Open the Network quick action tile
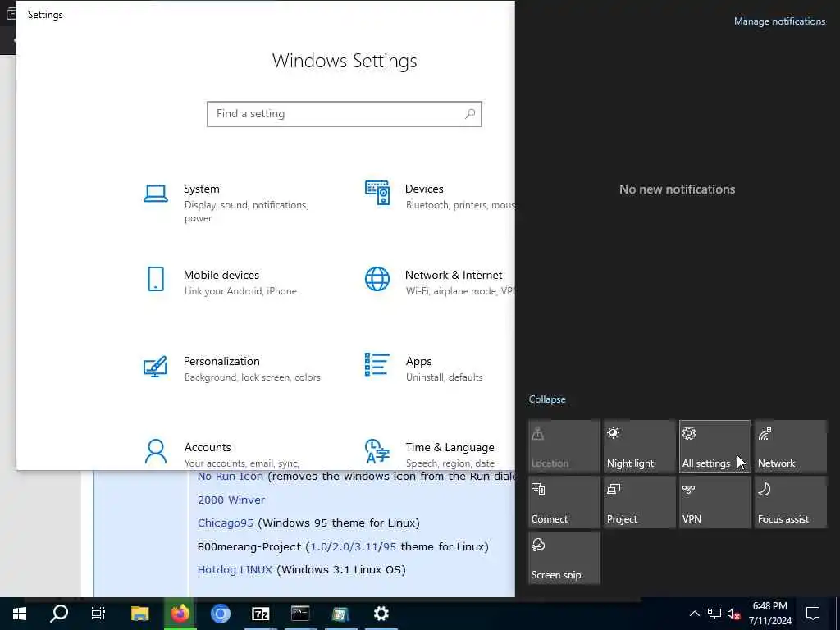The image size is (840, 630). (790, 446)
